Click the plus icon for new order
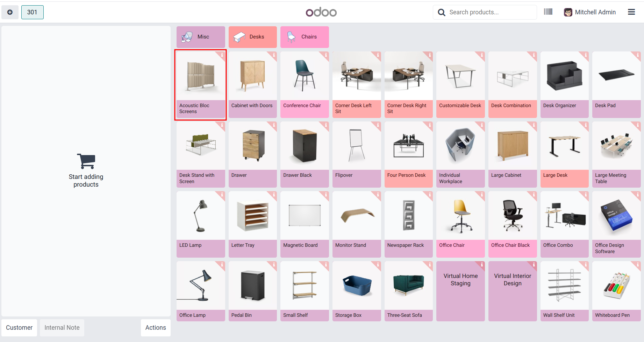This screenshot has width=644, height=342. (x=10, y=12)
